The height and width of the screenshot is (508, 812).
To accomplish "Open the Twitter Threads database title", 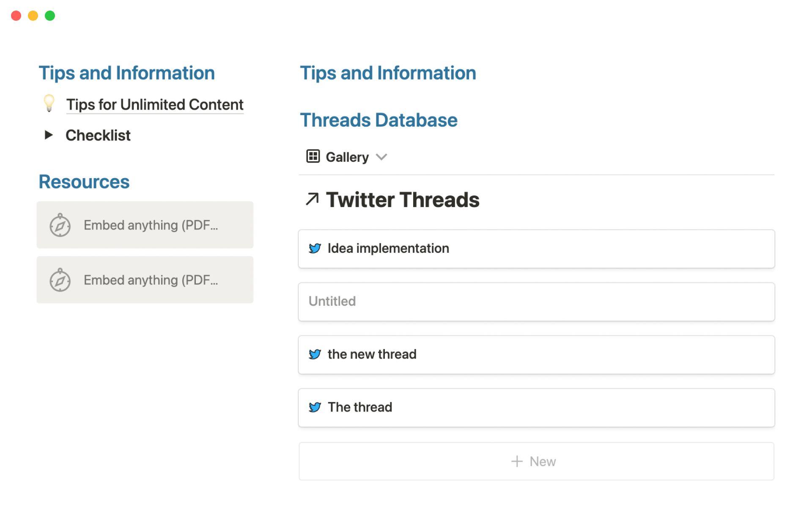I will [x=402, y=200].
